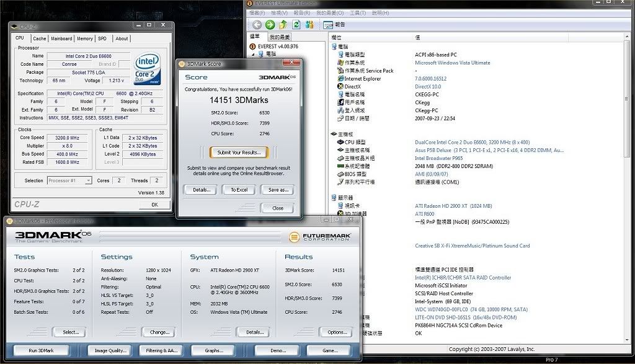Click the Asus P5B Deluxe motherboard link
Image resolution: width=635 pixels, height=364 pixels.
tap(489, 150)
